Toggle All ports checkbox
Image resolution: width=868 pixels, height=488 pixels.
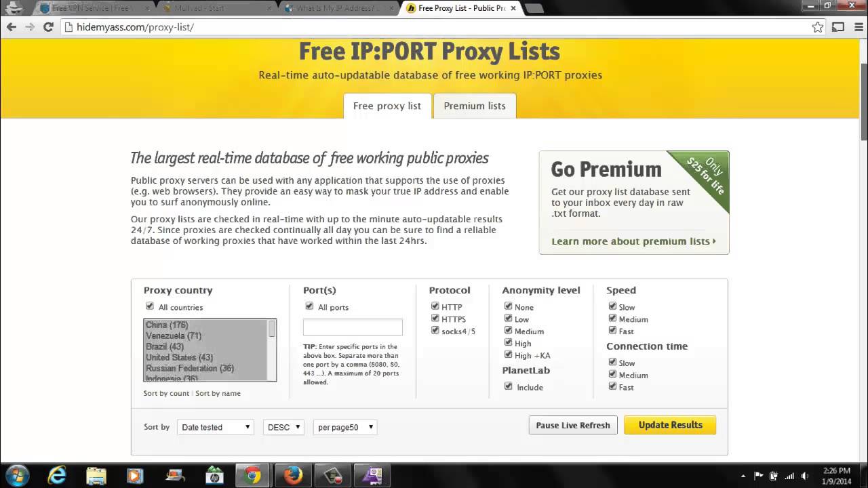click(x=309, y=306)
